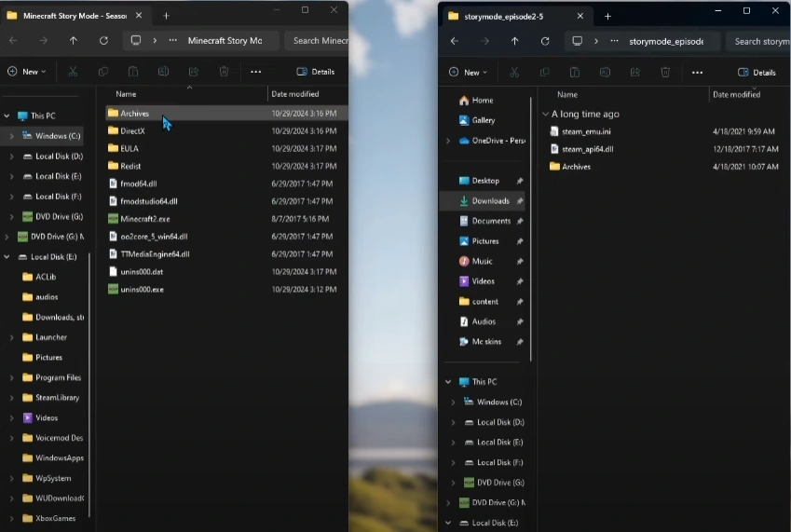The image size is (791, 532).
Task: Expand Launcher folder in left tree
Action: tap(11, 337)
